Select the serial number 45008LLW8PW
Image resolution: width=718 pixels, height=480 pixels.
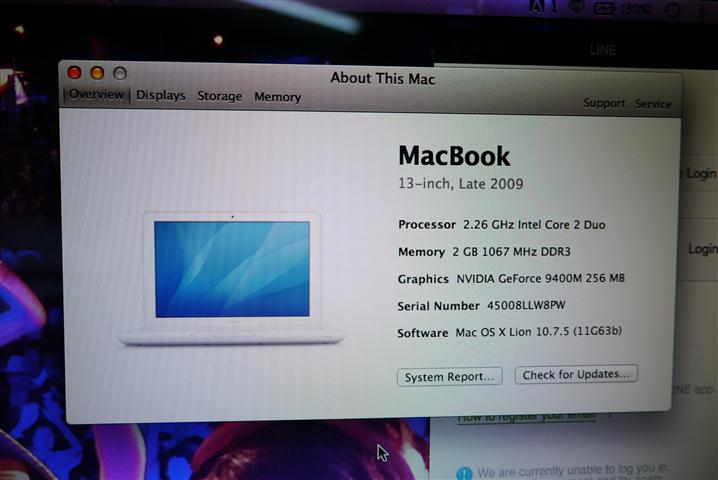[x=526, y=305]
